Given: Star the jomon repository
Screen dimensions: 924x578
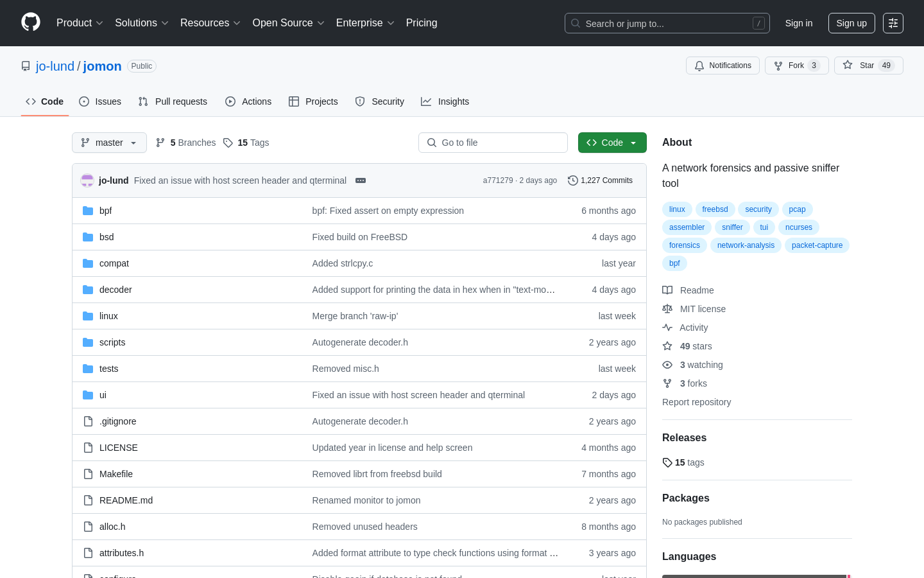Looking at the screenshot, I should [x=868, y=66].
